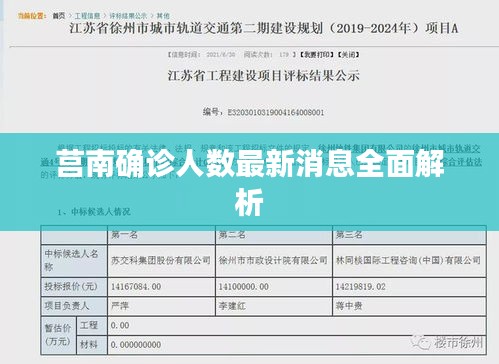Click the 林同棪国际工程咨询 company cell
499x364 pixels.
point(408,260)
